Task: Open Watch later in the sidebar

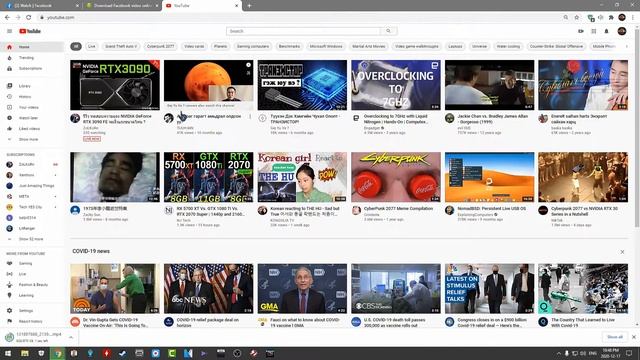Action: pos(32,118)
